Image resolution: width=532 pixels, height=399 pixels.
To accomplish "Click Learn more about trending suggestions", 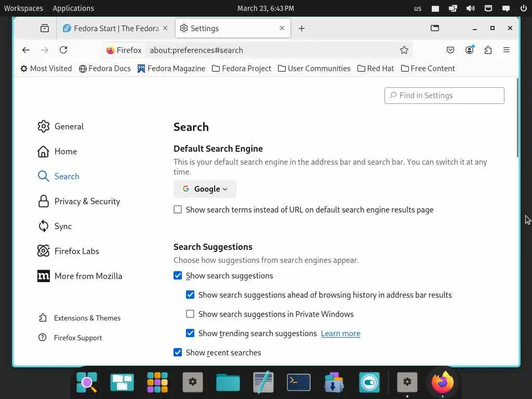I will pyautogui.click(x=340, y=334).
